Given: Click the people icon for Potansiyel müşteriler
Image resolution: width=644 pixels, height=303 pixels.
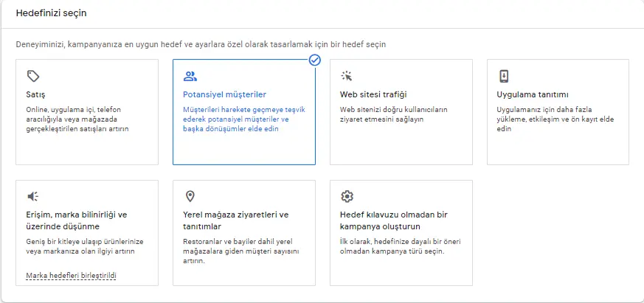Looking at the screenshot, I should 190,76.
